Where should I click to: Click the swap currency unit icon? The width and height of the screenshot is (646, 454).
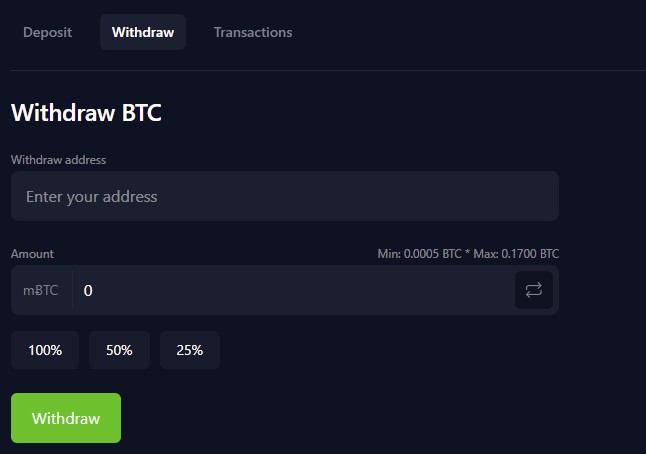click(x=534, y=290)
